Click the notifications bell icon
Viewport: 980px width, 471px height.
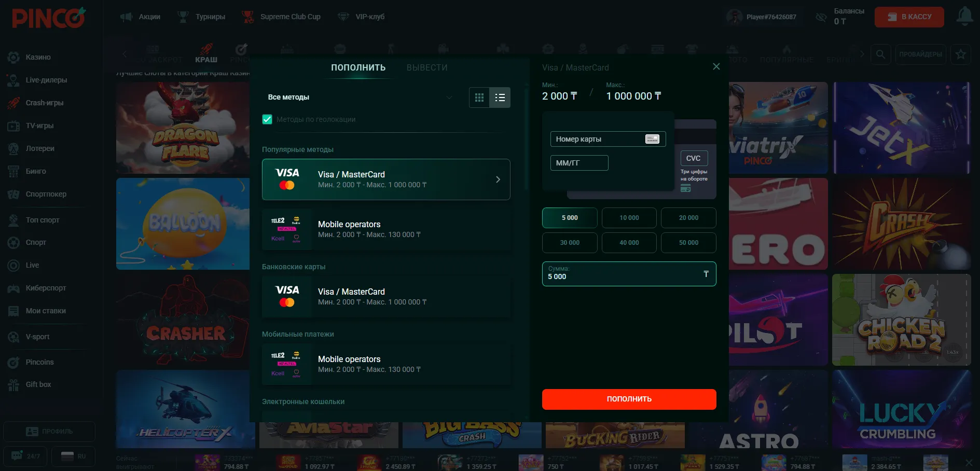point(964,17)
